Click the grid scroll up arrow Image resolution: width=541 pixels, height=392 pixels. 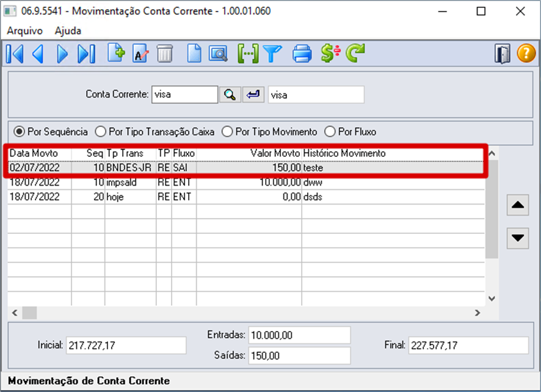click(x=492, y=153)
